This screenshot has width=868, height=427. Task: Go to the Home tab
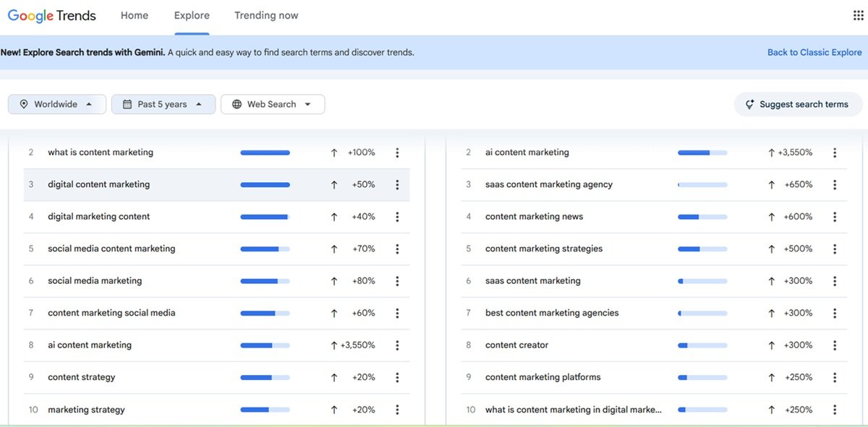pos(135,15)
